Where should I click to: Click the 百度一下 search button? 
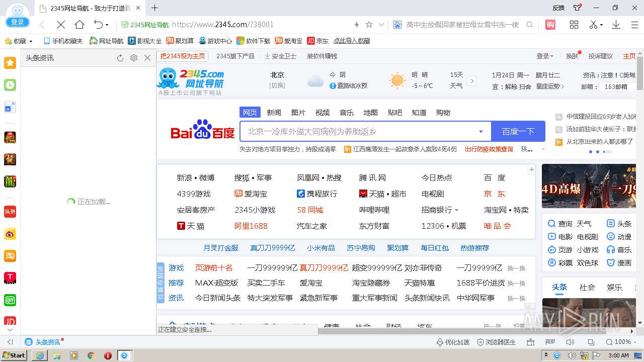[518, 131]
